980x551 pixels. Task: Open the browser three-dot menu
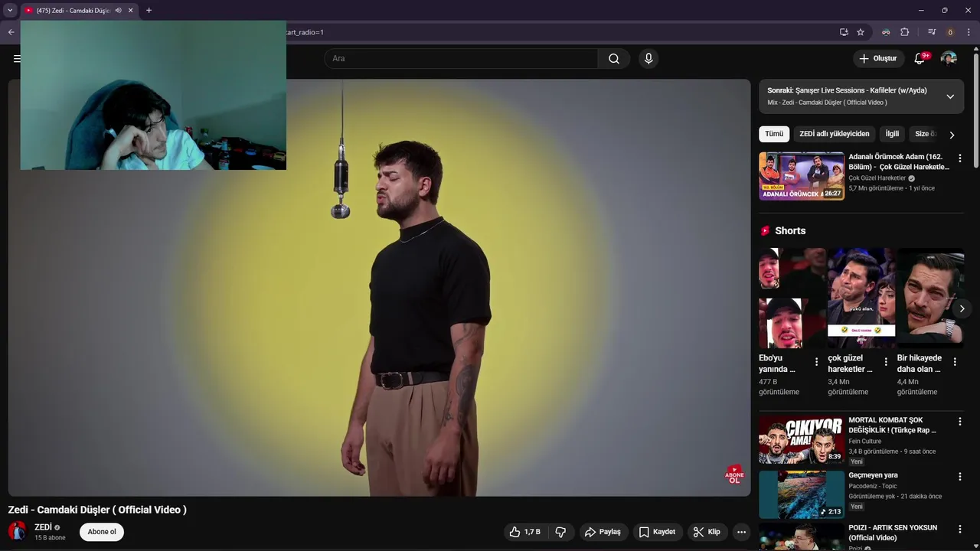pos(969,32)
